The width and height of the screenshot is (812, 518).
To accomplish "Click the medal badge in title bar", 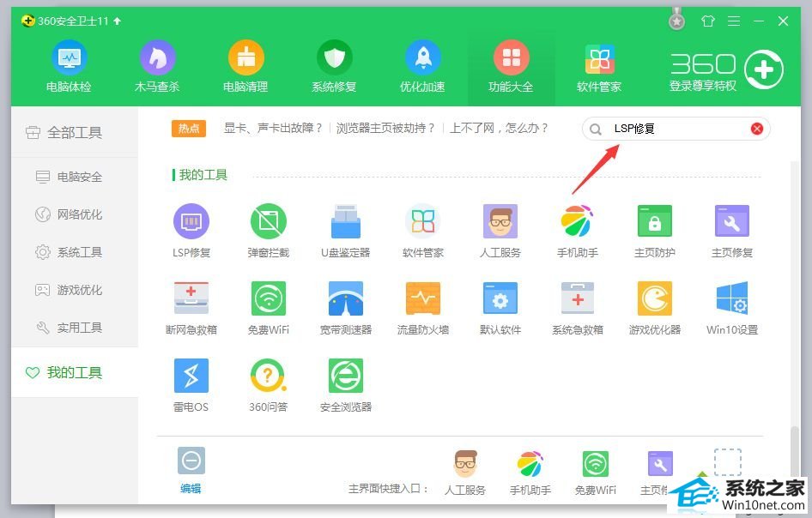I will (x=676, y=20).
